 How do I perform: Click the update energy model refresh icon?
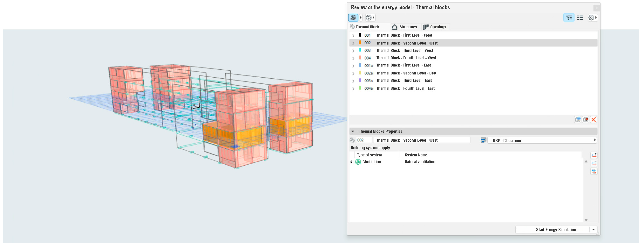click(x=368, y=18)
